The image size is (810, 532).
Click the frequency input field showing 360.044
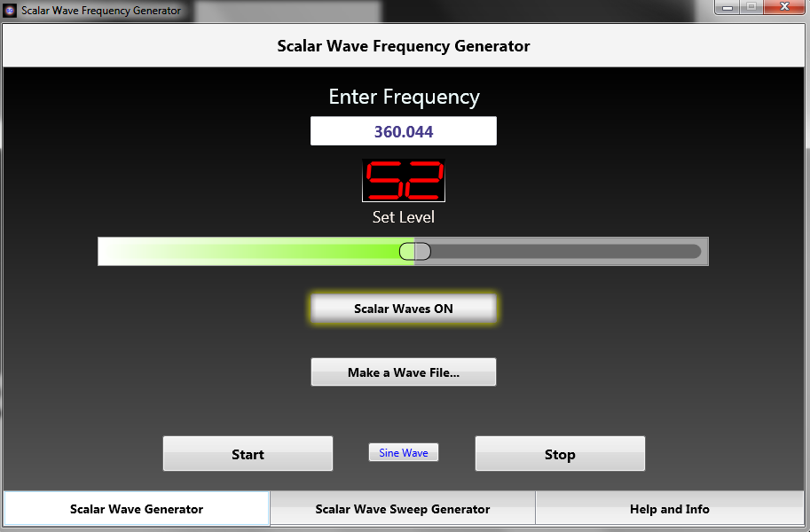(x=403, y=130)
